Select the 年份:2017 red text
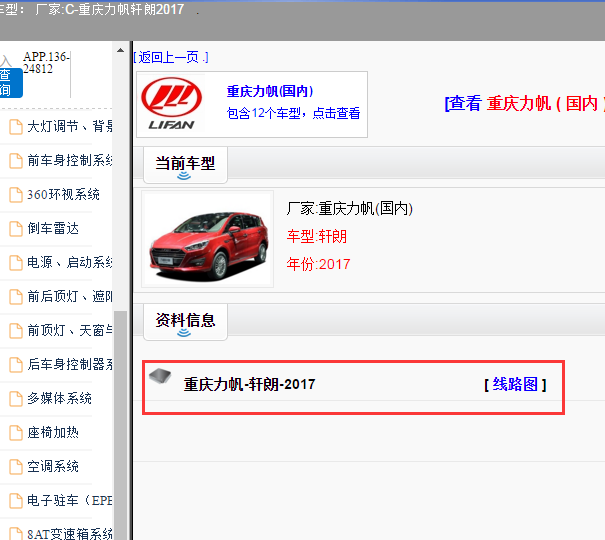Screen dimensions: 605x540 318,264
